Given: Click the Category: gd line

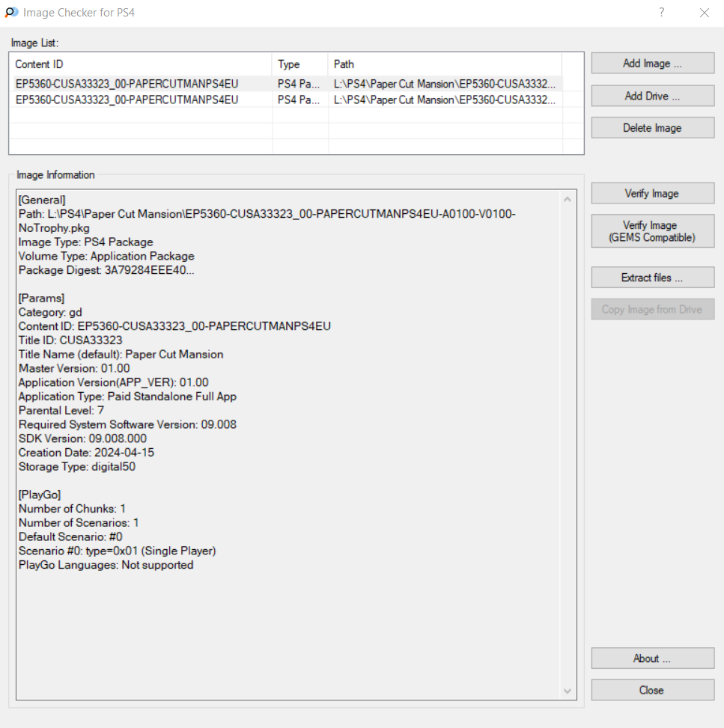Looking at the screenshot, I should 50,313.
